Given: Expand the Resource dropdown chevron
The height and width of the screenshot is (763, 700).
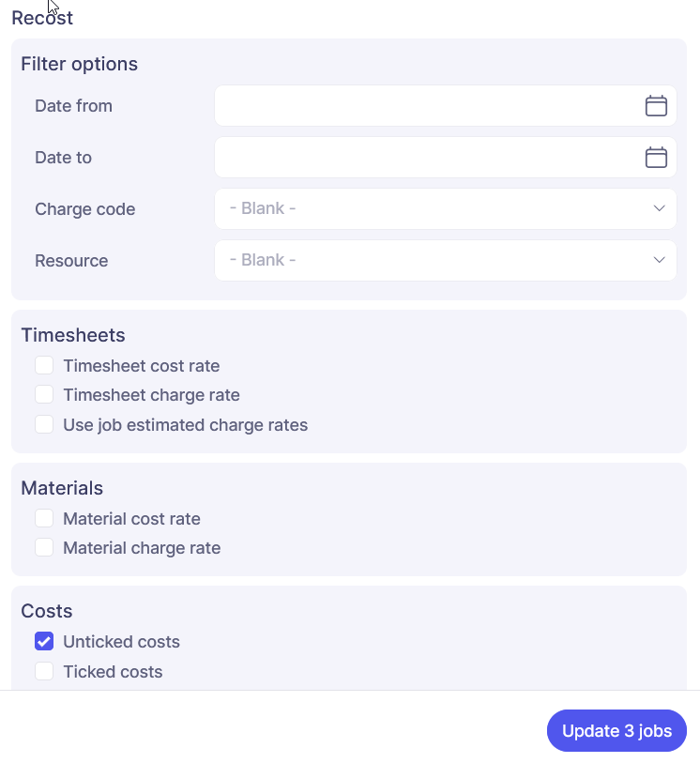Looking at the screenshot, I should tap(659, 260).
